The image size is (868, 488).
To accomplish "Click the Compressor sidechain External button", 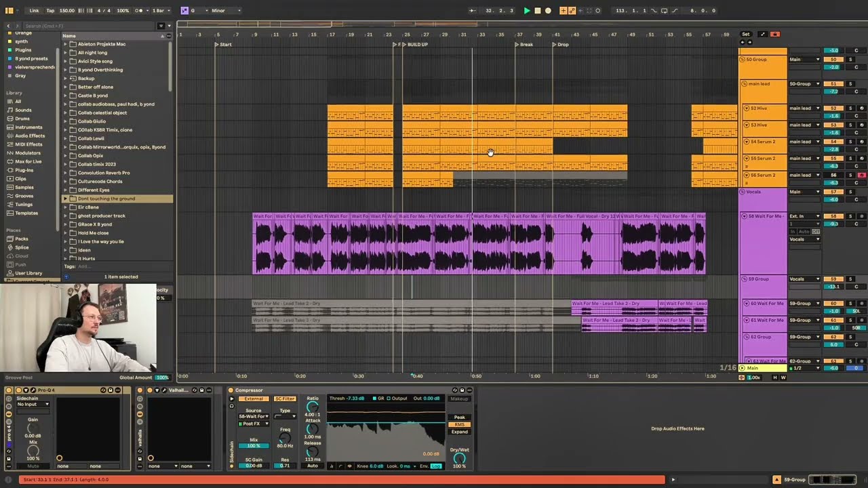I will 254,399.
